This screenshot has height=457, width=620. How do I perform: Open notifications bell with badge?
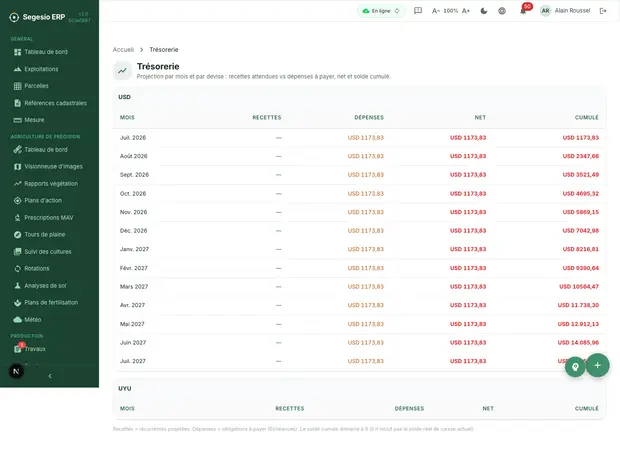[x=523, y=11]
